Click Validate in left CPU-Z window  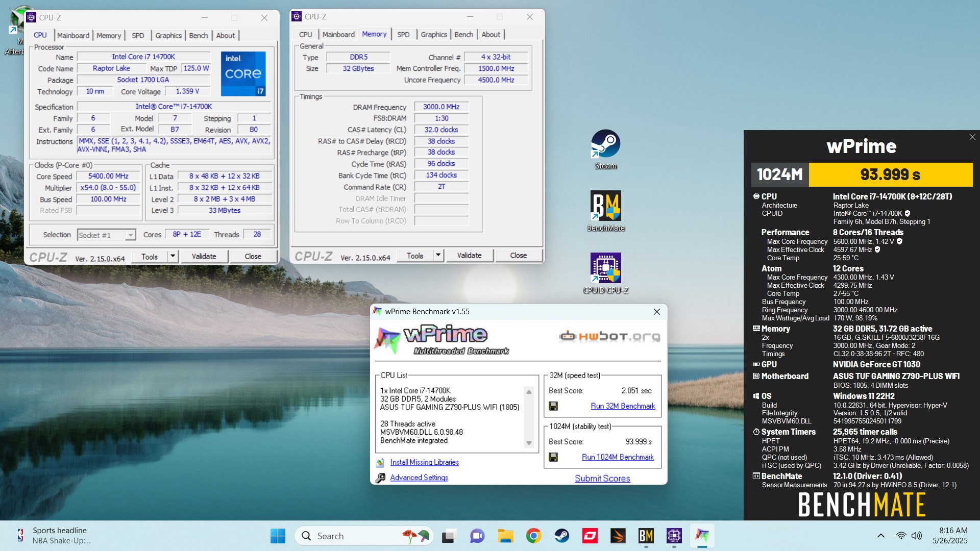click(204, 256)
